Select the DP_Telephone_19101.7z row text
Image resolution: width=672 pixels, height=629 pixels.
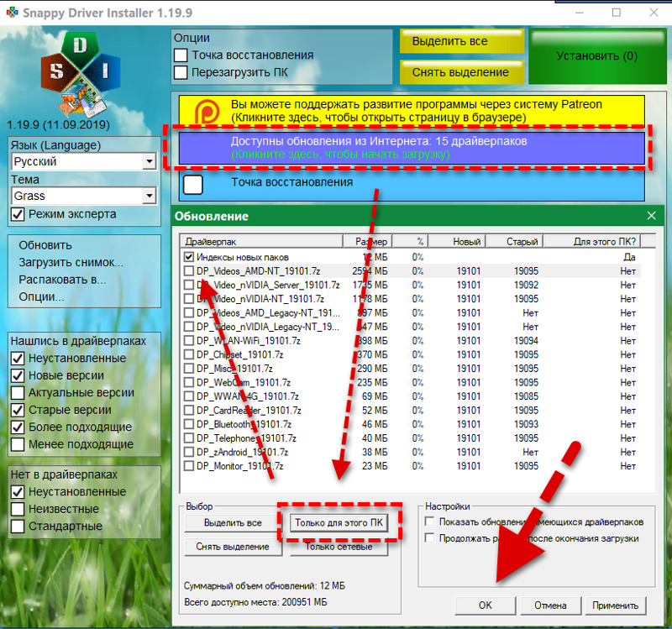pyautogui.click(x=246, y=438)
